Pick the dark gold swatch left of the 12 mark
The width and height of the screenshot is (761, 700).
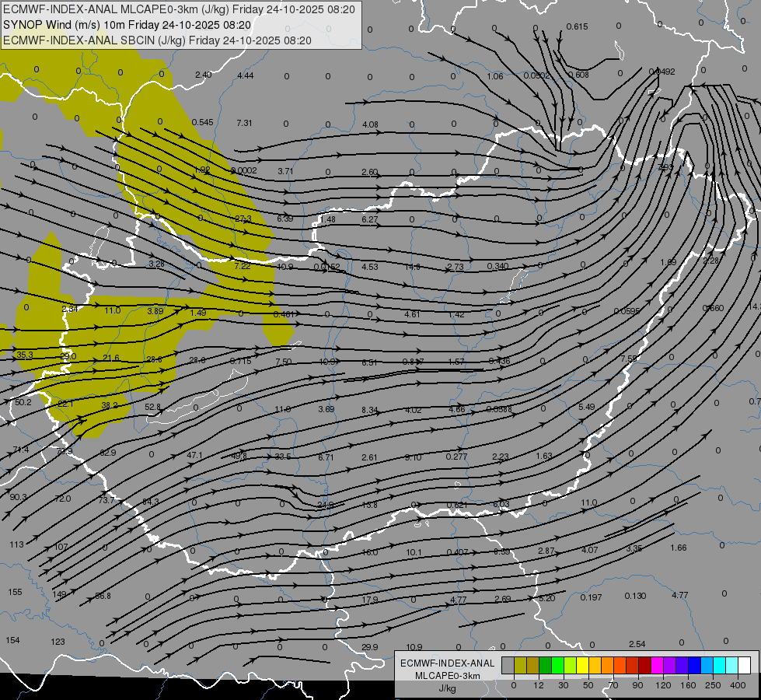533,666
